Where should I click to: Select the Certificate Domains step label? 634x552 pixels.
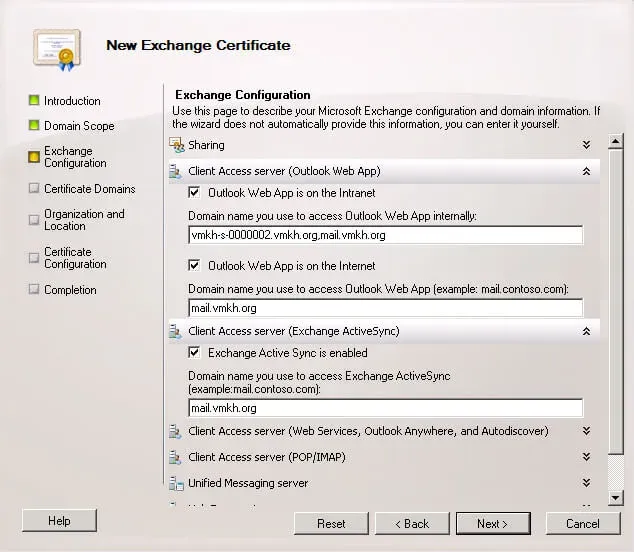90,189
